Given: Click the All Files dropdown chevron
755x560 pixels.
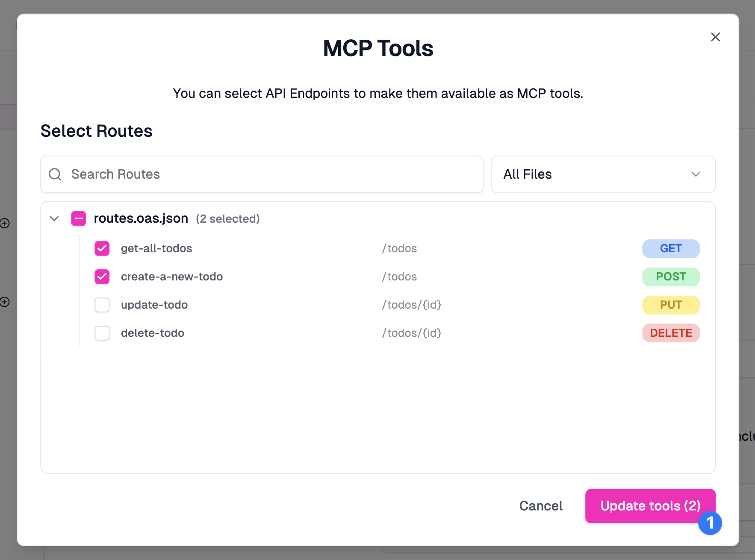Looking at the screenshot, I should click(696, 174).
